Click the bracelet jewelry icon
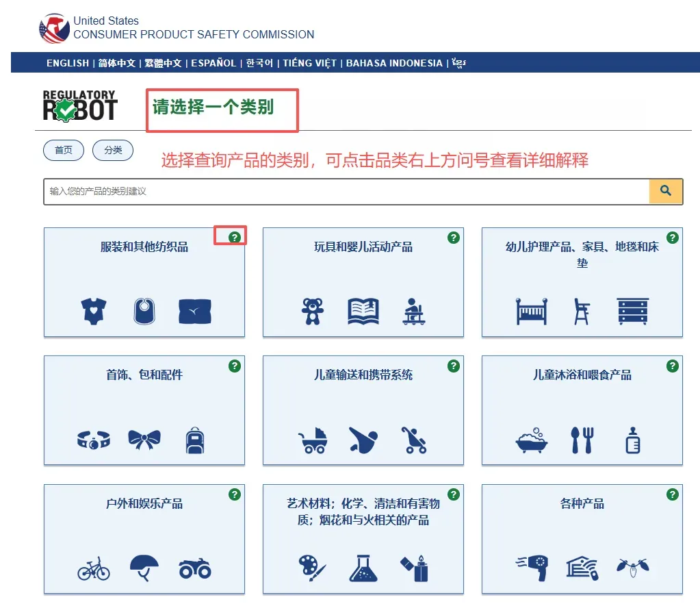Image resolution: width=700 pixels, height=604 pixels. pyautogui.click(x=93, y=440)
